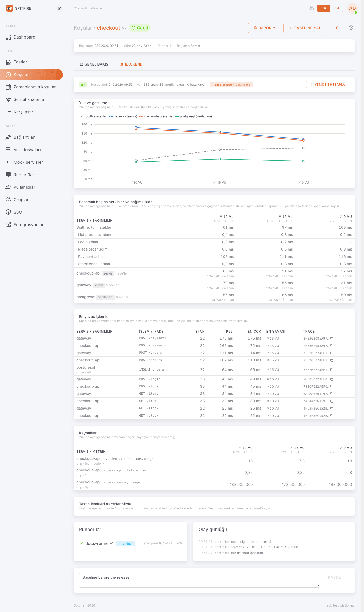Switch to GENEL BAKIŞ tab
The height and width of the screenshot is (612, 364).
point(94,64)
